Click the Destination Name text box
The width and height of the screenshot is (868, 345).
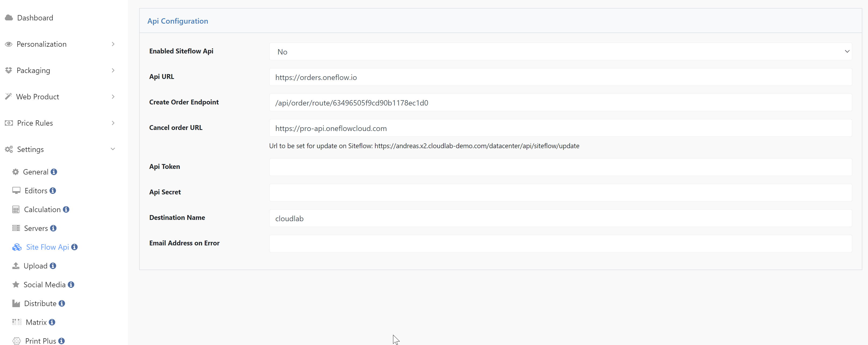560,218
